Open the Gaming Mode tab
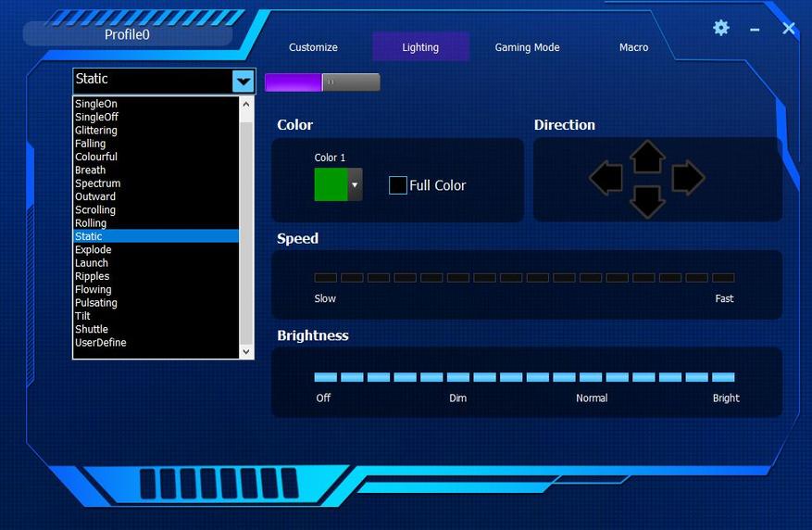 (527, 47)
